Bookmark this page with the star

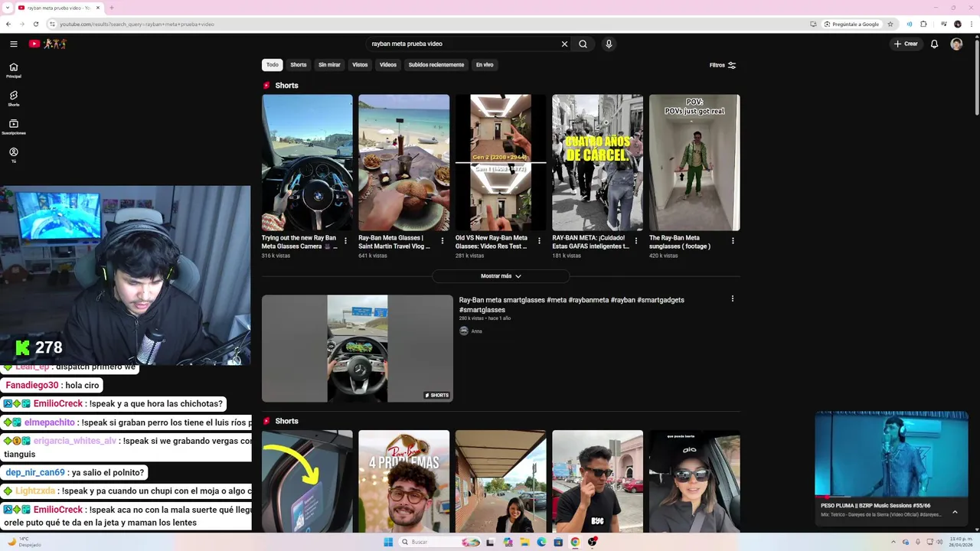(x=890, y=24)
